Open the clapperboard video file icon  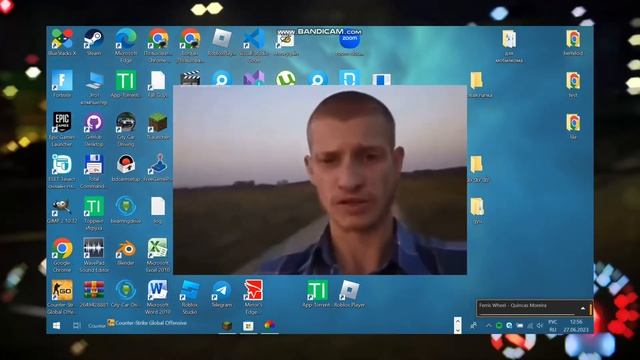tap(190, 78)
